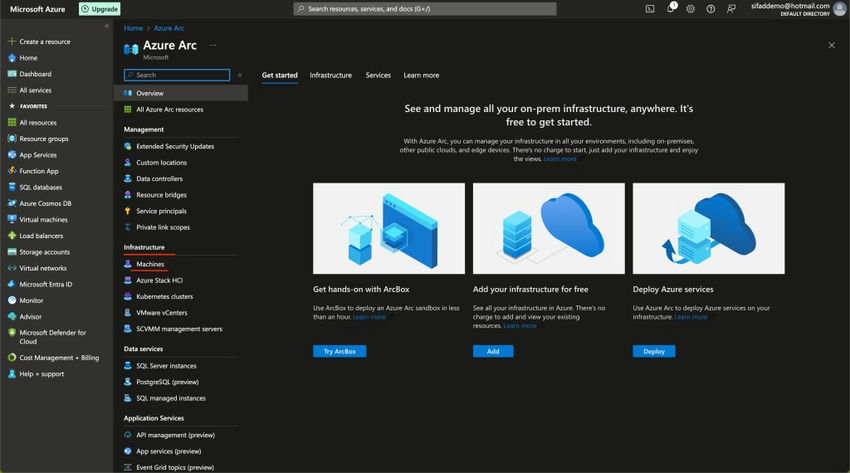Switch to the Learn more tab
The height and width of the screenshot is (473, 850).
(x=421, y=75)
